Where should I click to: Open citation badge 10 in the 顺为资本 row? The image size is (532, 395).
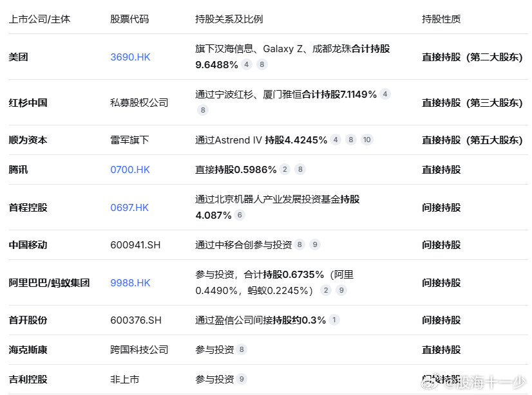click(x=366, y=139)
